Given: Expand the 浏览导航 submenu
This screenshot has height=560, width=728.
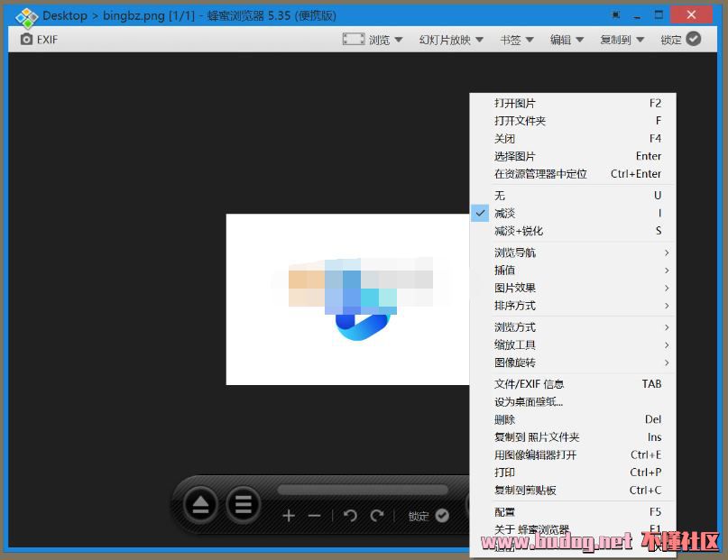Looking at the screenshot, I should [573, 252].
